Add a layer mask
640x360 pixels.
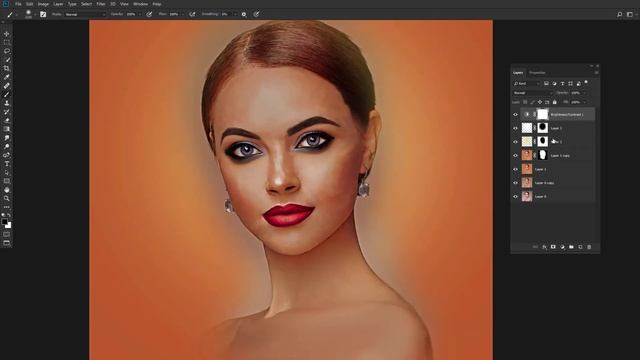click(x=553, y=247)
